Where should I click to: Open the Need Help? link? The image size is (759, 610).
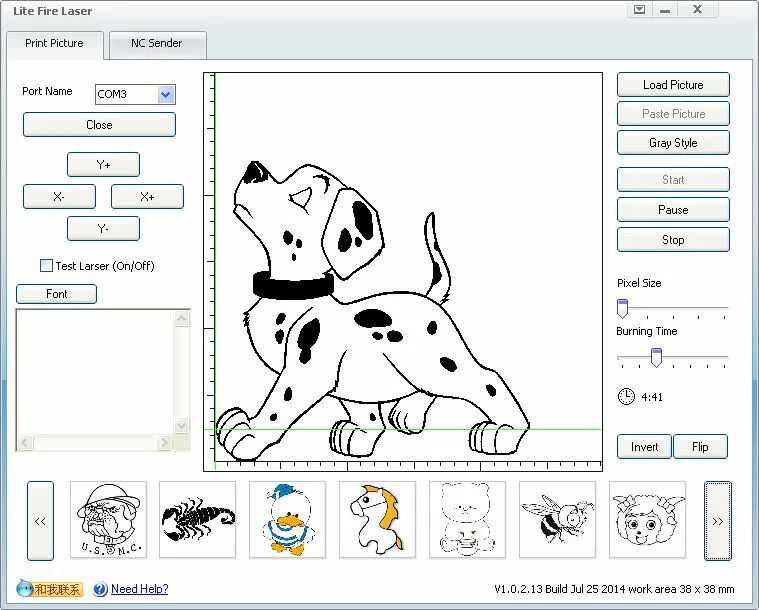[x=139, y=589]
